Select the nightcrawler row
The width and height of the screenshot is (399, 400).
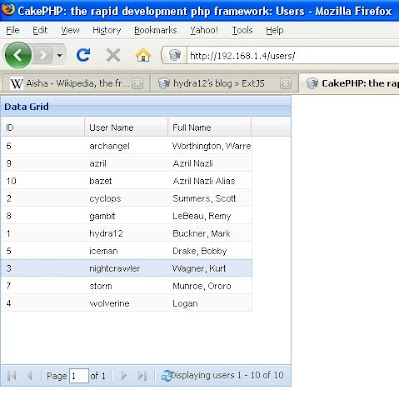pos(127,268)
